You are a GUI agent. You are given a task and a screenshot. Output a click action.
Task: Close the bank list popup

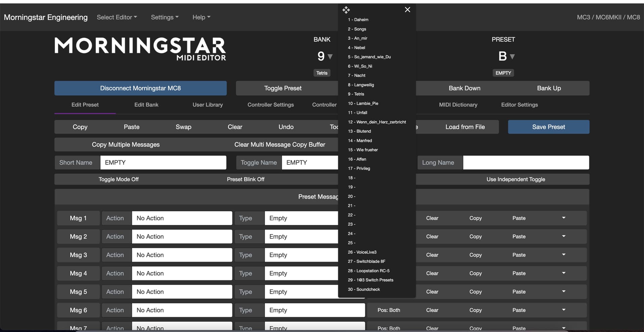(x=408, y=10)
